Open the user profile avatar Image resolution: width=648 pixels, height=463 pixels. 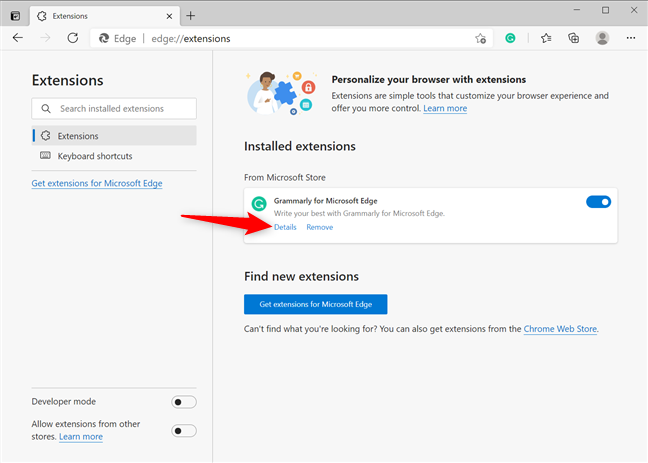(602, 38)
